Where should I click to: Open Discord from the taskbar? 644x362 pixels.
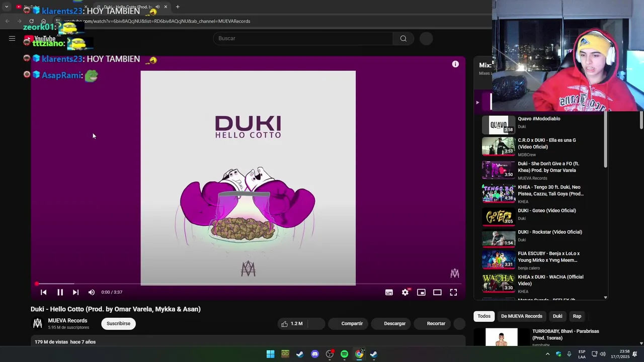315,354
